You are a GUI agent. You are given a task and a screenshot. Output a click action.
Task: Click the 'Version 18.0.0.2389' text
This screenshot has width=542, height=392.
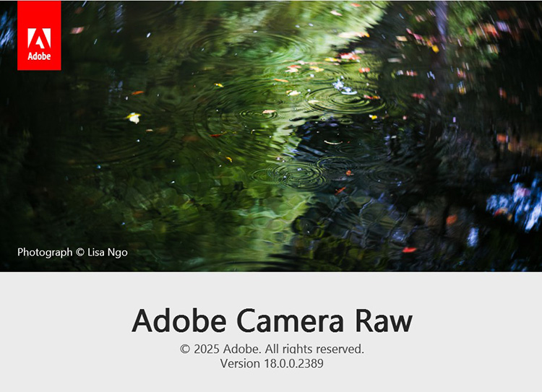click(x=272, y=363)
